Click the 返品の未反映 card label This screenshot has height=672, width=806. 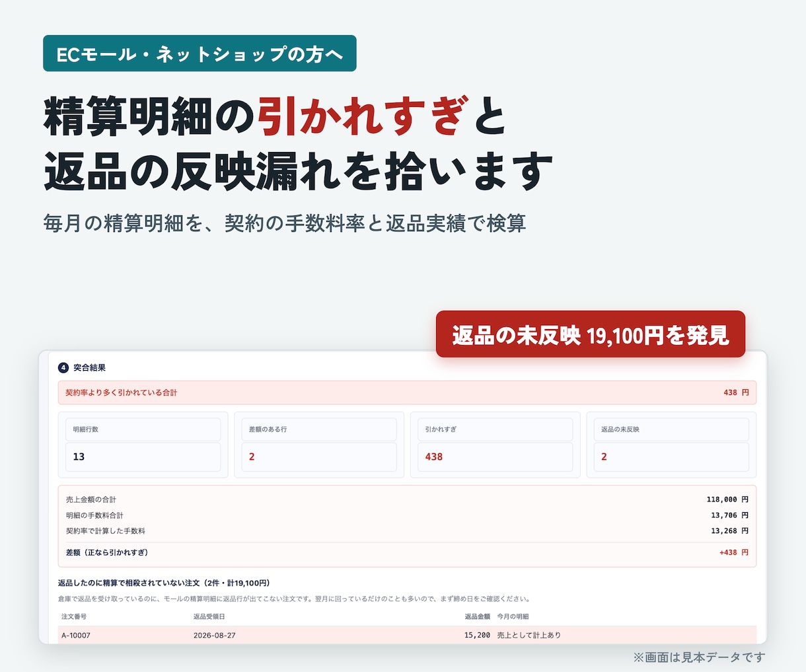(x=620, y=429)
